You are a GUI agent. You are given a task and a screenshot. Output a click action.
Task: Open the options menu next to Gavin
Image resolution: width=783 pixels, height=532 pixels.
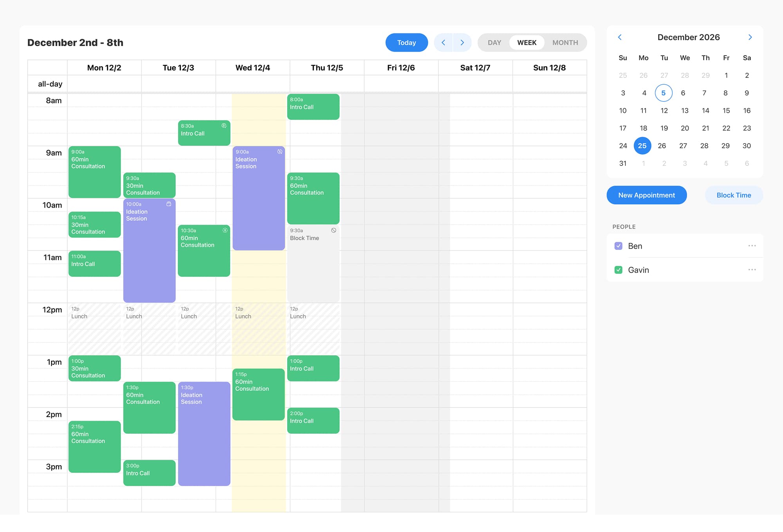coord(752,270)
